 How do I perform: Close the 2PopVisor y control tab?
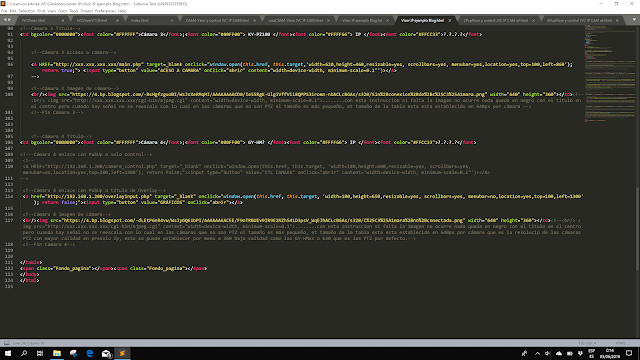(x=533, y=20)
